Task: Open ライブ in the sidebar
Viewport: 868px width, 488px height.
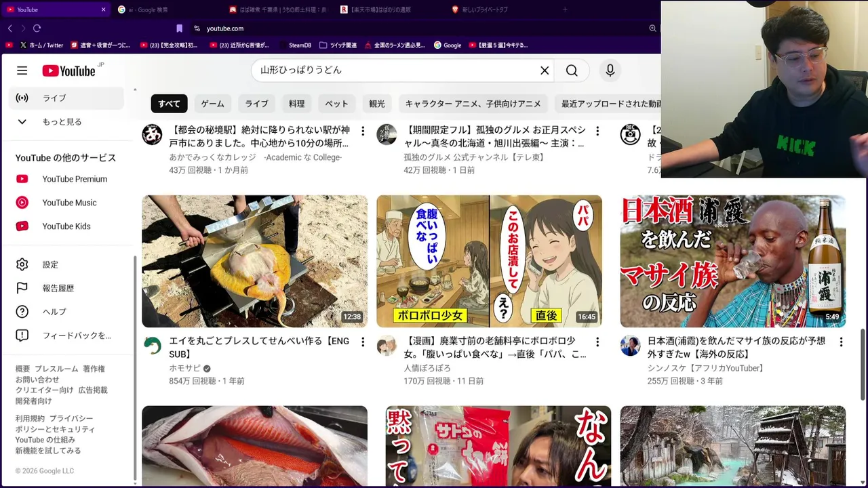Action: tap(66, 98)
